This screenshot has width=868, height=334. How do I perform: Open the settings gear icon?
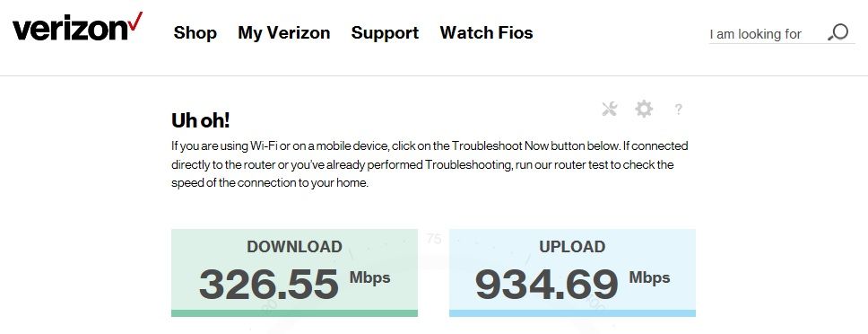pos(644,110)
